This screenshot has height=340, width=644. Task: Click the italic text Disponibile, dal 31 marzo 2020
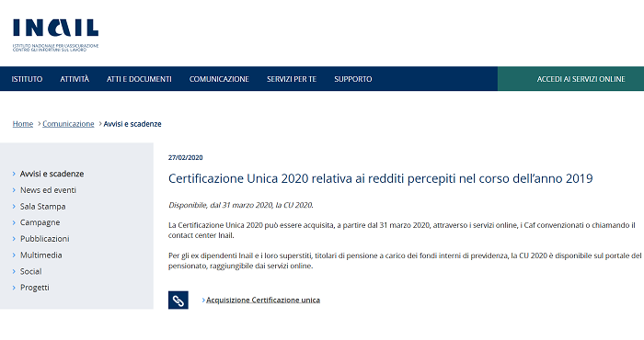tap(241, 205)
